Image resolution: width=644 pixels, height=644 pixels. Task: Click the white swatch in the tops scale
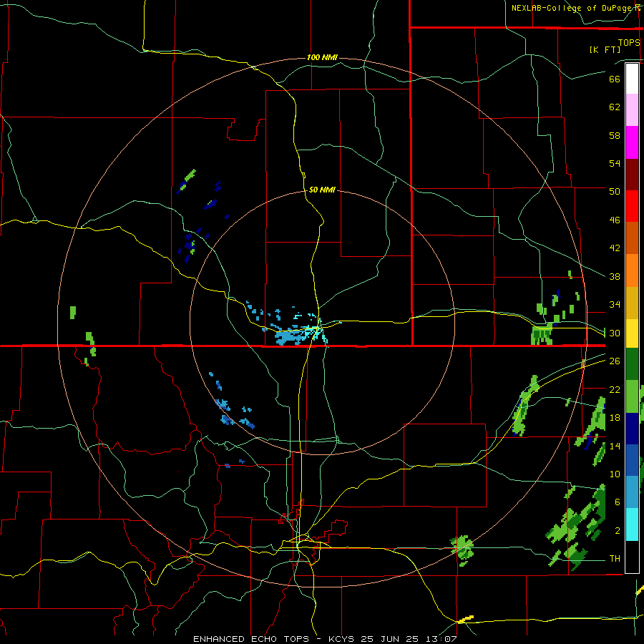click(632, 79)
